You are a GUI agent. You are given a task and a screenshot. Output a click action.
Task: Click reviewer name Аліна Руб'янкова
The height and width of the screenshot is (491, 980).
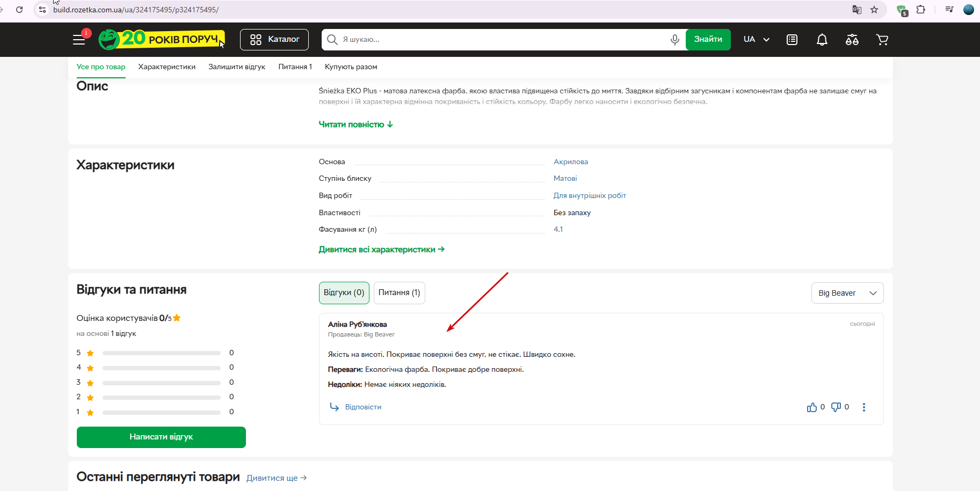pos(358,324)
